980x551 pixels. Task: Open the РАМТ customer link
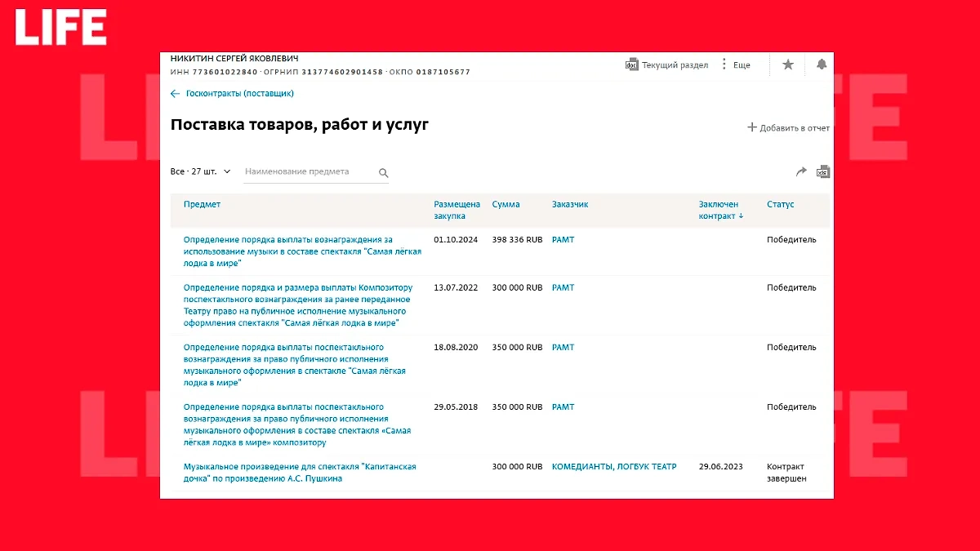pyautogui.click(x=563, y=239)
